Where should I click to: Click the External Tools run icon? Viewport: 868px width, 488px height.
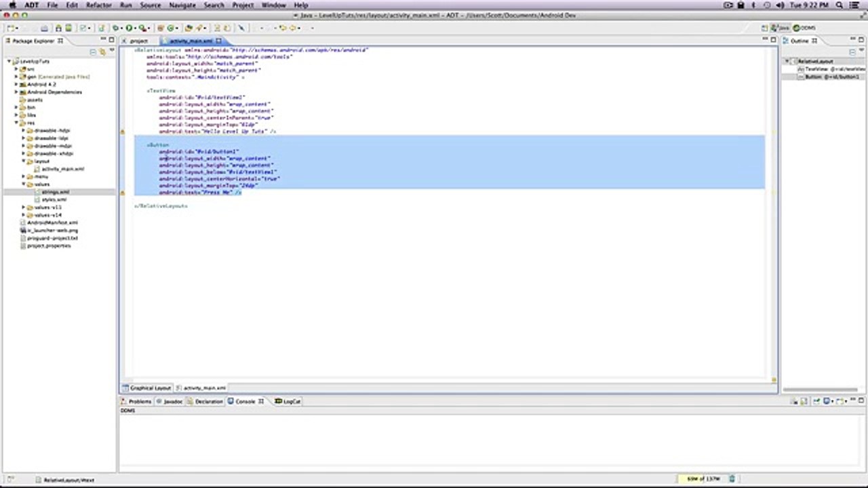[142, 28]
